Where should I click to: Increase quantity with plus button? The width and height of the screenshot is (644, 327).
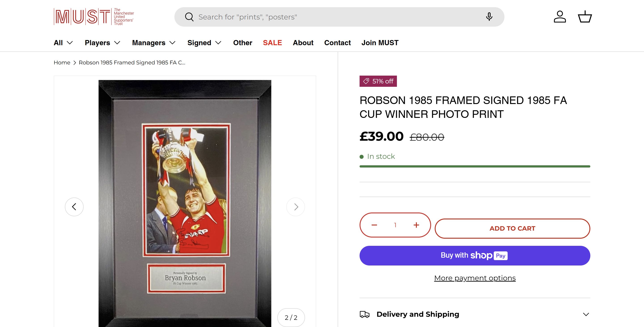[416, 225]
